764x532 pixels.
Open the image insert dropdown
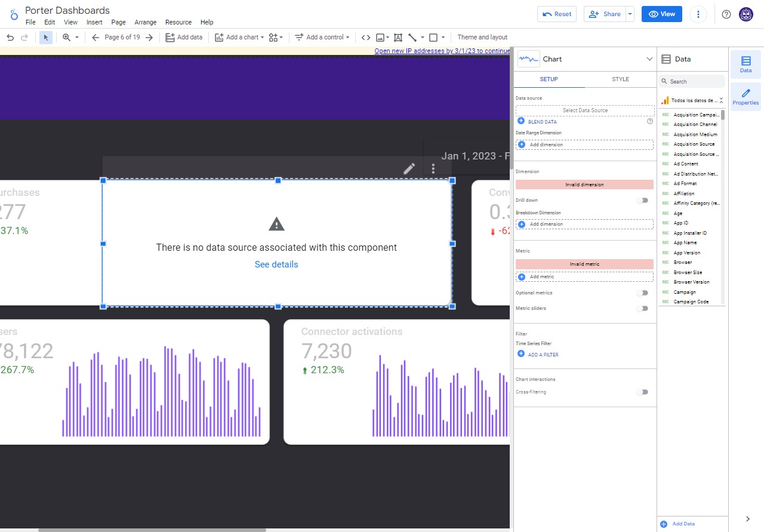[x=383, y=38]
